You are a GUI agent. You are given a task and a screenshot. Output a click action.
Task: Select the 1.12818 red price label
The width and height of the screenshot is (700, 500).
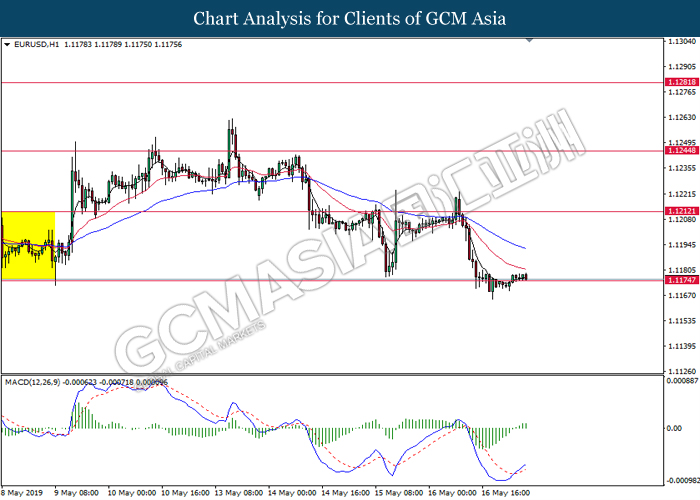pos(682,82)
